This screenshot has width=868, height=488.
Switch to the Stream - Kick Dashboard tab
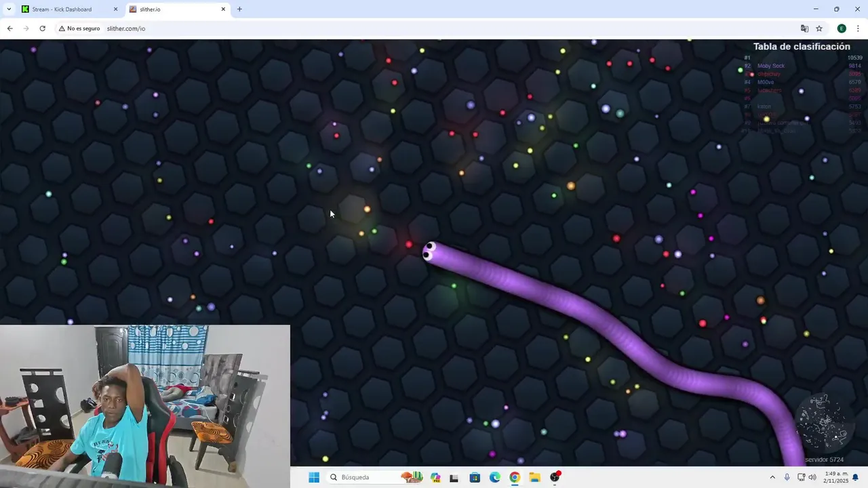pyautogui.click(x=68, y=9)
